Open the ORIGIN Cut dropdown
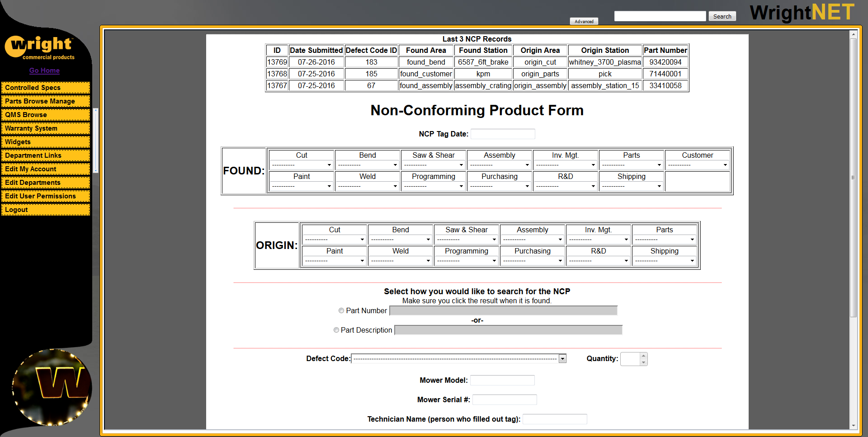The image size is (868, 437). click(x=335, y=240)
